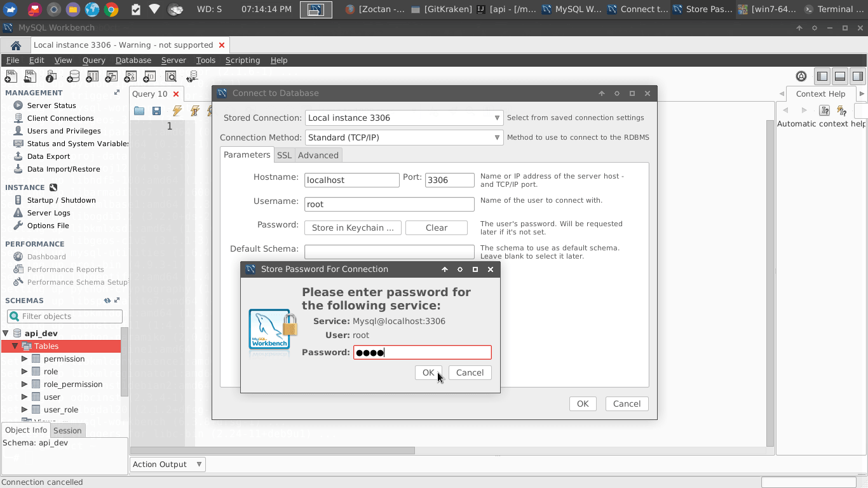The image size is (868, 488).
Task: Click the new SQL tab icon
Action: coord(11,76)
